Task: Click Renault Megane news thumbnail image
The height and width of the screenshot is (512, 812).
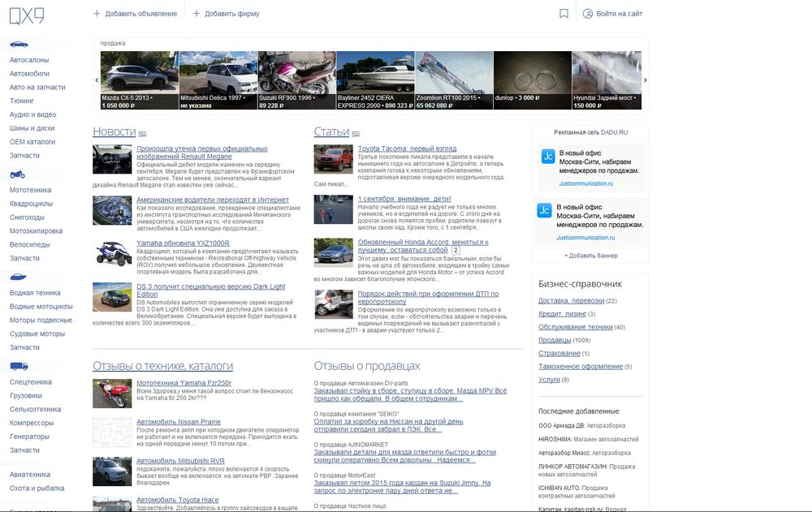Action: pos(112,159)
